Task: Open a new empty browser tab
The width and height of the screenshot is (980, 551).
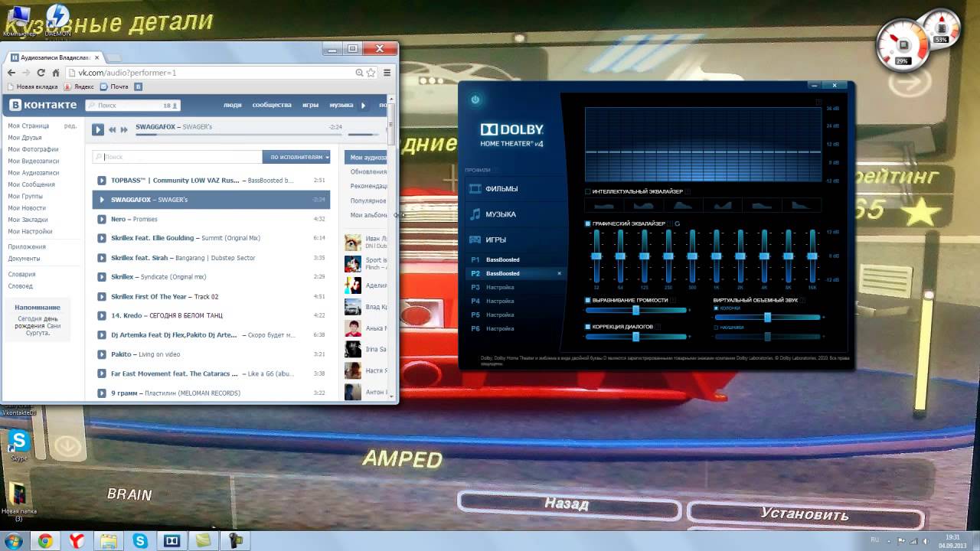Action: pos(113,58)
